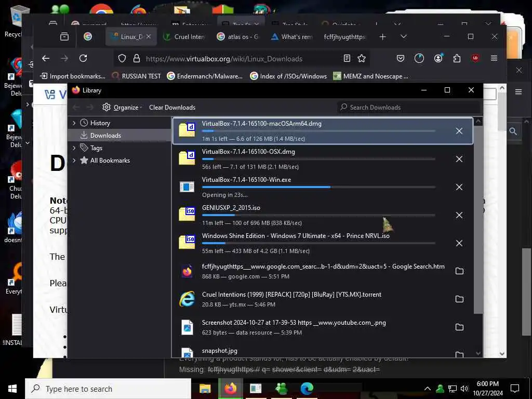The height and width of the screenshot is (399, 532).
Task: Switch to the What's rem tab
Action: coord(292,37)
